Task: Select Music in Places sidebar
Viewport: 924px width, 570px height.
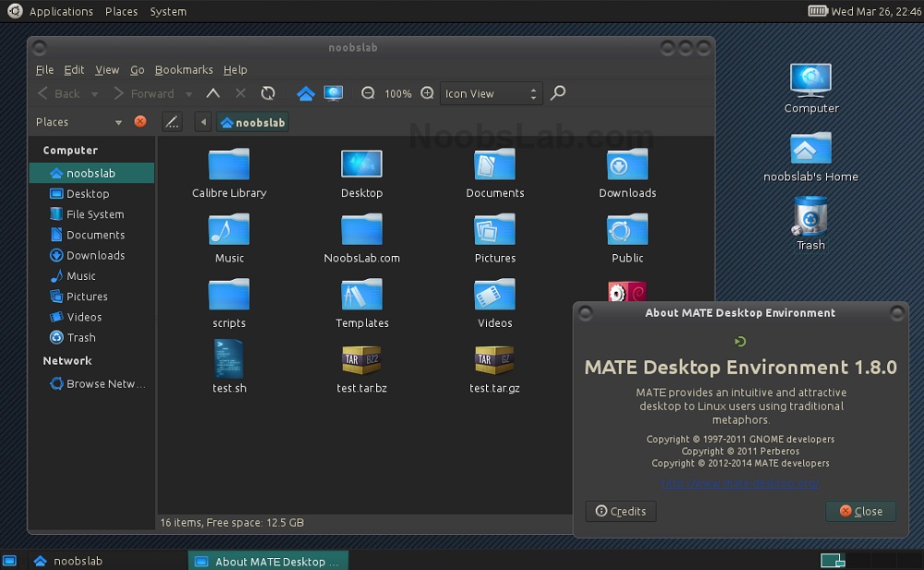Action: click(x=91, y=276)
